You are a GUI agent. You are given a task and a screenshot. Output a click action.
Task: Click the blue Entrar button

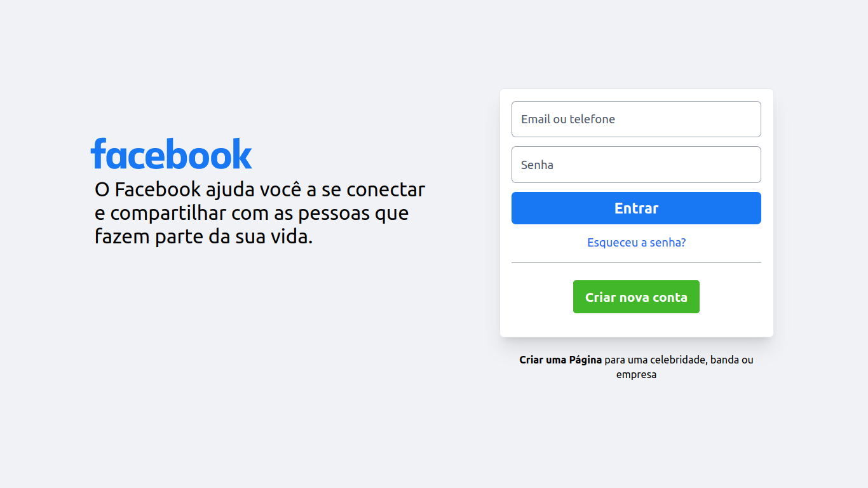click(x=636, y=208)
